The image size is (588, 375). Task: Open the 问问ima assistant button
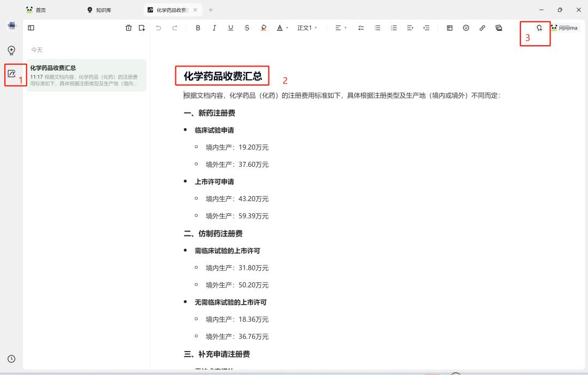coord(565,28)
